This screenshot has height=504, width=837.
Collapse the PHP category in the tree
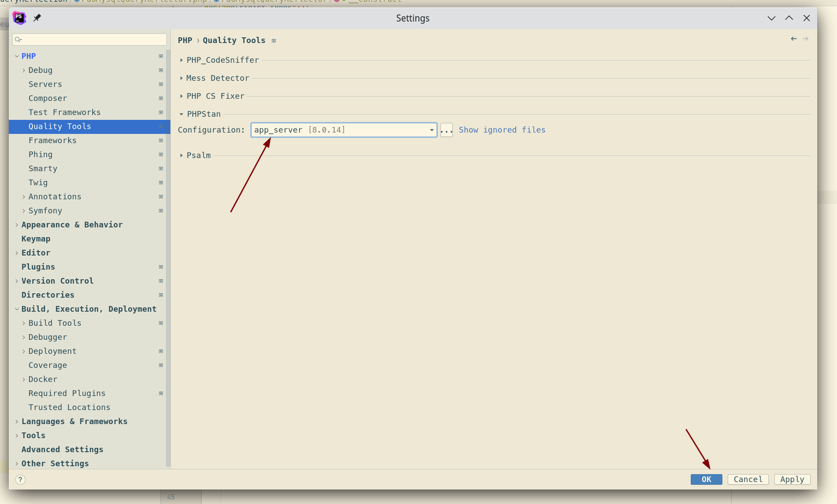coord(16,56)
